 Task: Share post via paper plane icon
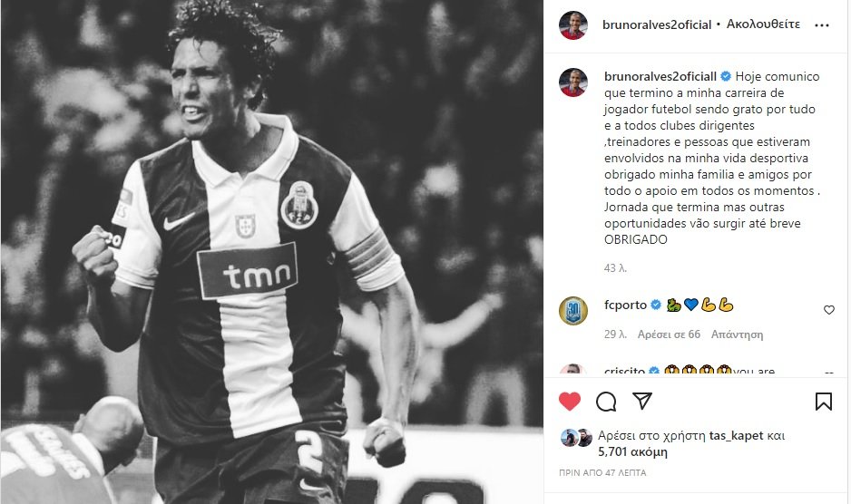[642, 401]
